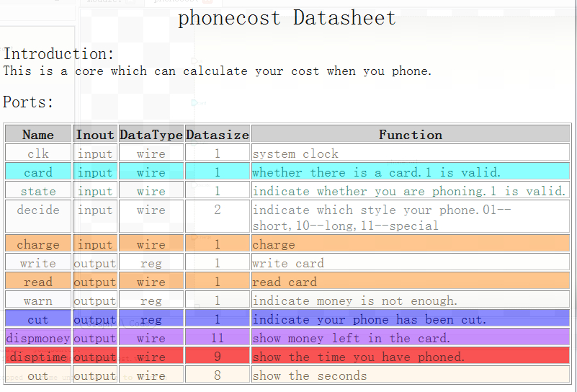Click the orange charge port row
577x392 pixels.
click(x=287, y=244)
